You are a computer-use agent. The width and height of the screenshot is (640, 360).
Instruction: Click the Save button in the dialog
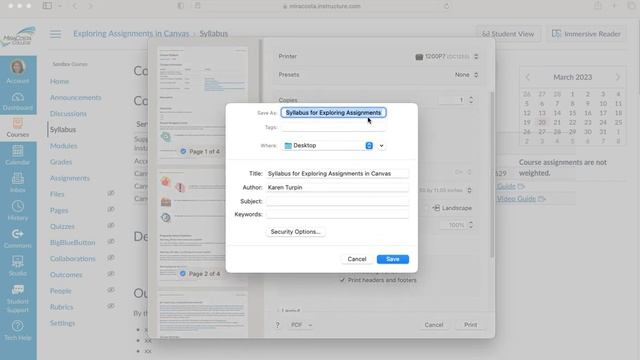[x=393, y=259]
